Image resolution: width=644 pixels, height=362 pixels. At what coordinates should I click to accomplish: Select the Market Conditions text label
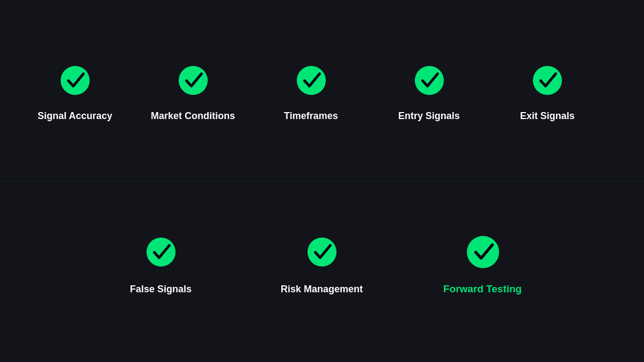coord(193,116)
